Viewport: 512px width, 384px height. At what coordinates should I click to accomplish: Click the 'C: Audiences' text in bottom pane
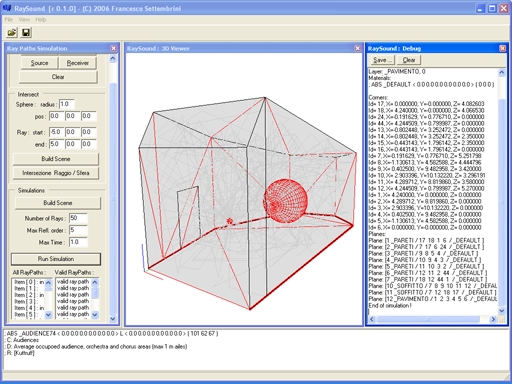point(22,340)
